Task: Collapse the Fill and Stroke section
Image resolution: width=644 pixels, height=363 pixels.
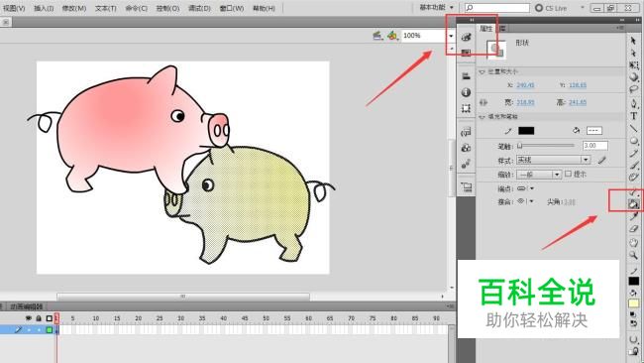Action: [x=483, y=117]
